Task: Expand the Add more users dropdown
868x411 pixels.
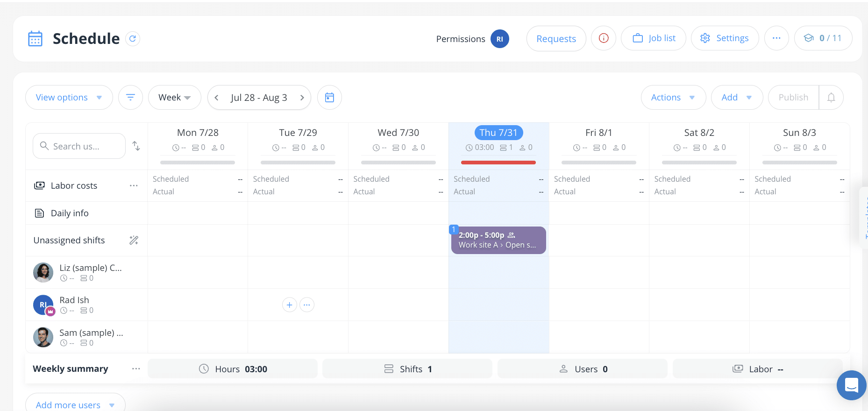Action: click(x=75, y=404)
